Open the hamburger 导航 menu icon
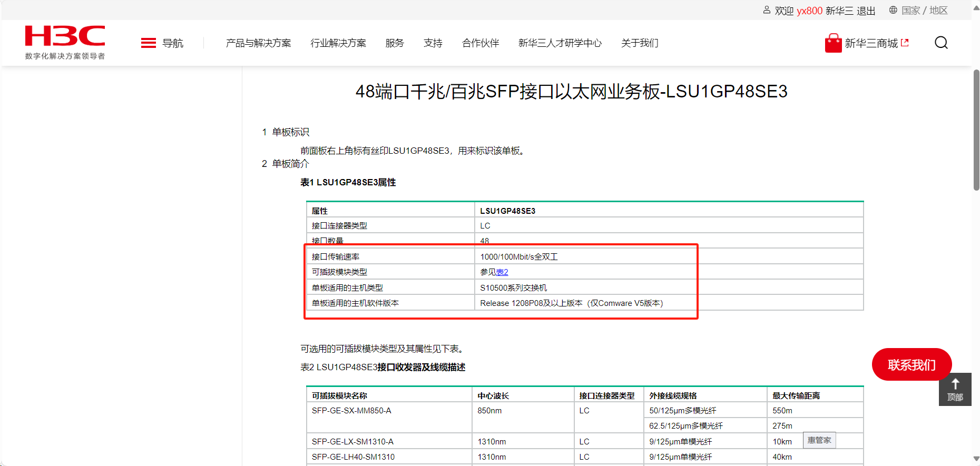The image size is (980, 466). (x=149, y=43)
